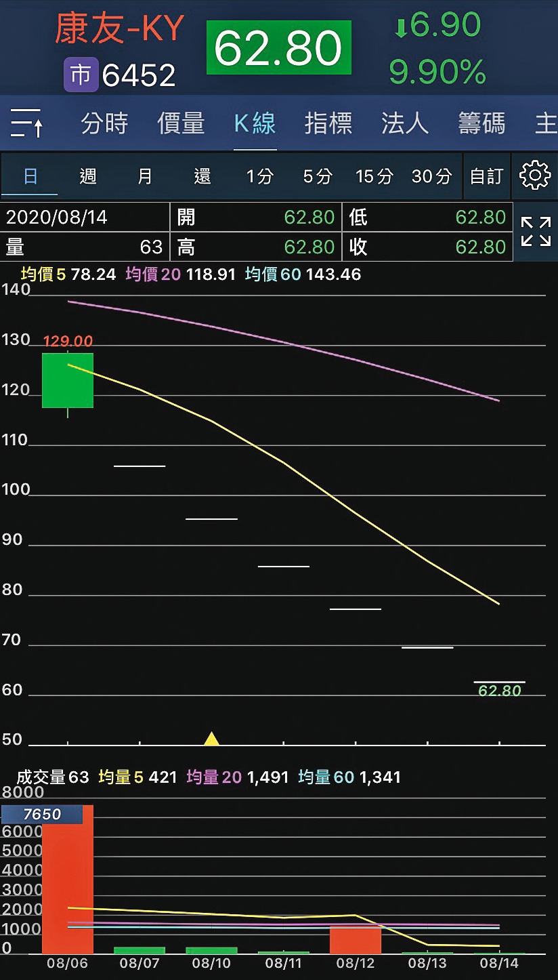
Task: Tap the sort list icon with arrow
Action: (28, 123)
